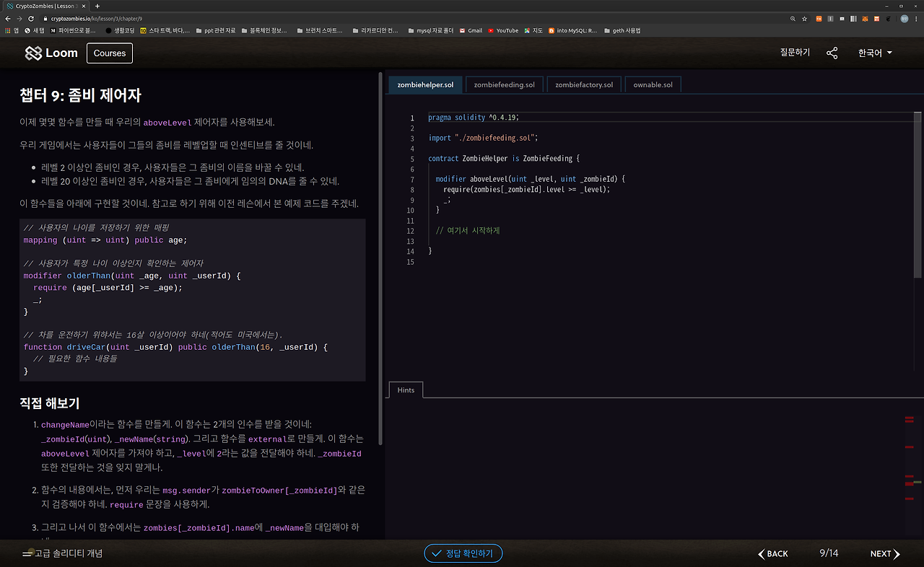Screen dimensions: 924x567
Task: Open the 브런치 스마트 bookmark folder
Action: click(x=321, y=30)
